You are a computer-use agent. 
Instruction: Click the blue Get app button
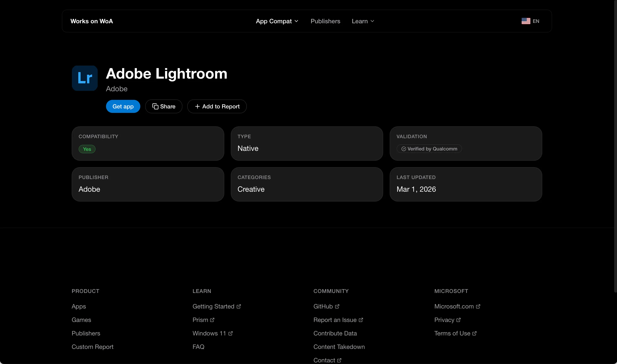(x=123, y=106)
